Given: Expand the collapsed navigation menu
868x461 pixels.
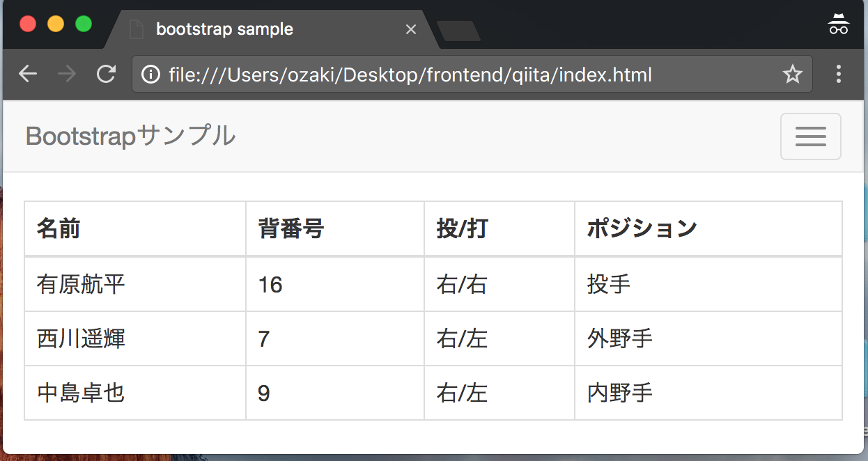Looking at the screenshot, I should point(810,136).
